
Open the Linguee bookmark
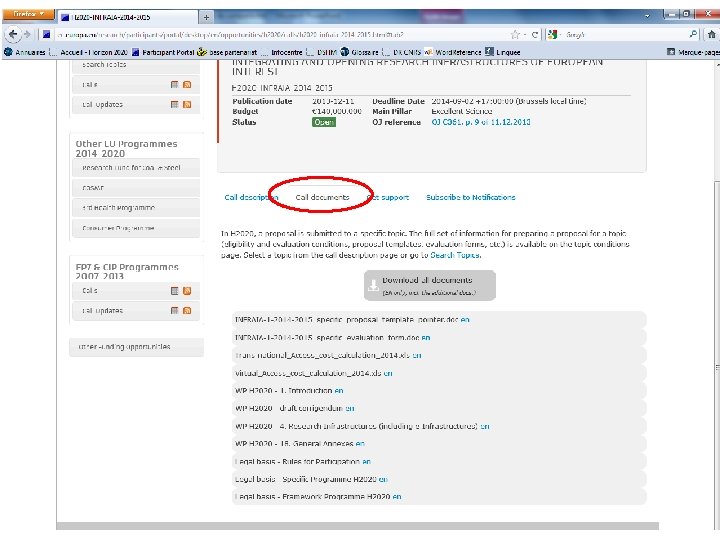[503, 52]
